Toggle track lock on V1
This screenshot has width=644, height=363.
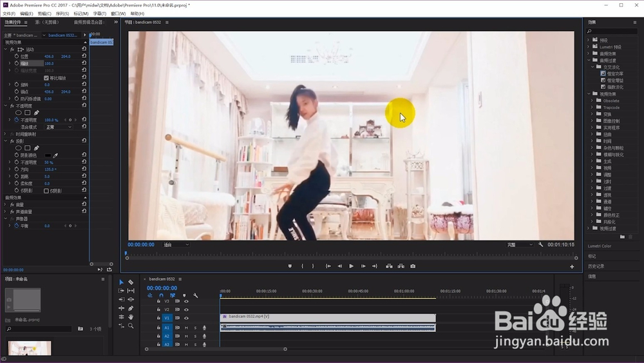[x=158, y=318]
